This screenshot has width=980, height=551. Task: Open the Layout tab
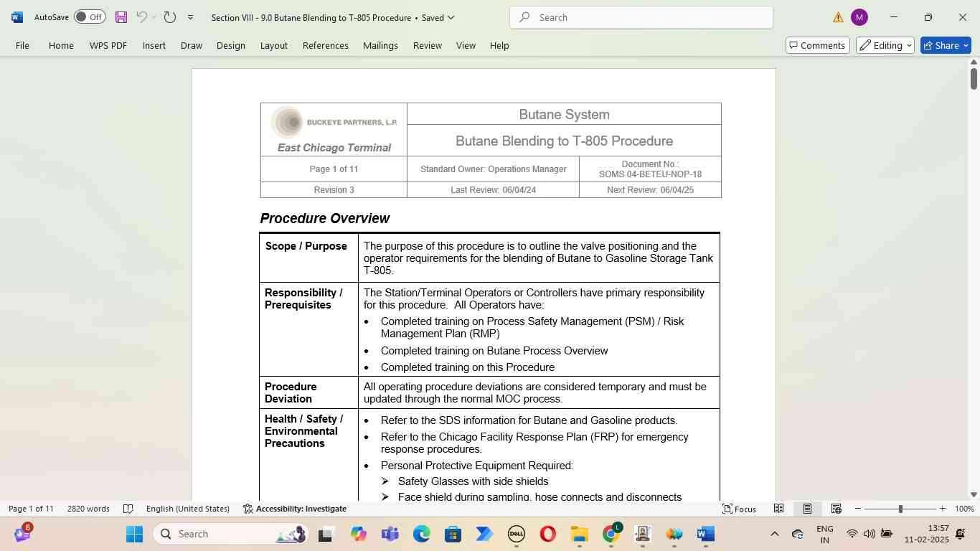pos(274,45)
